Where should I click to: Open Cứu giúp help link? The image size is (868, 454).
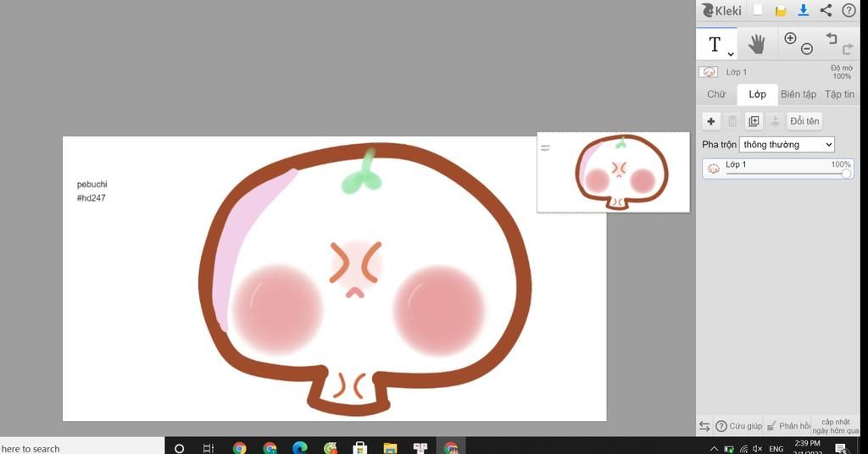tap(738, 426)
